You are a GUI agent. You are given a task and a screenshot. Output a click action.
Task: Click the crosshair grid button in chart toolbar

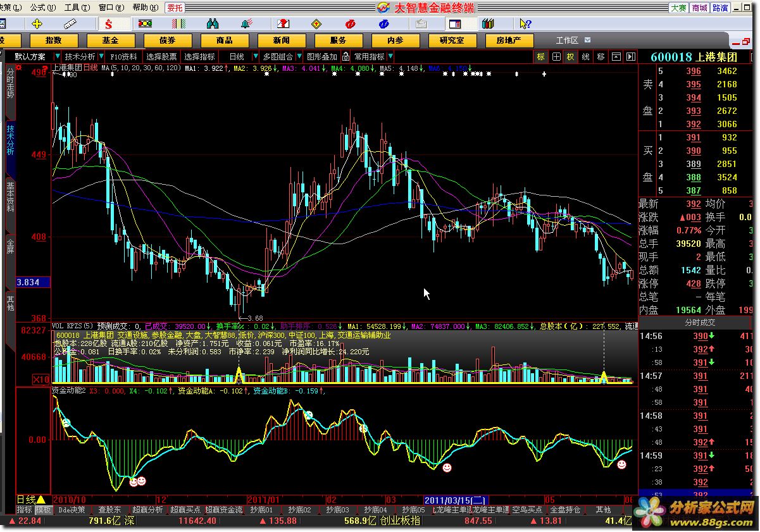tap(556, 56)
